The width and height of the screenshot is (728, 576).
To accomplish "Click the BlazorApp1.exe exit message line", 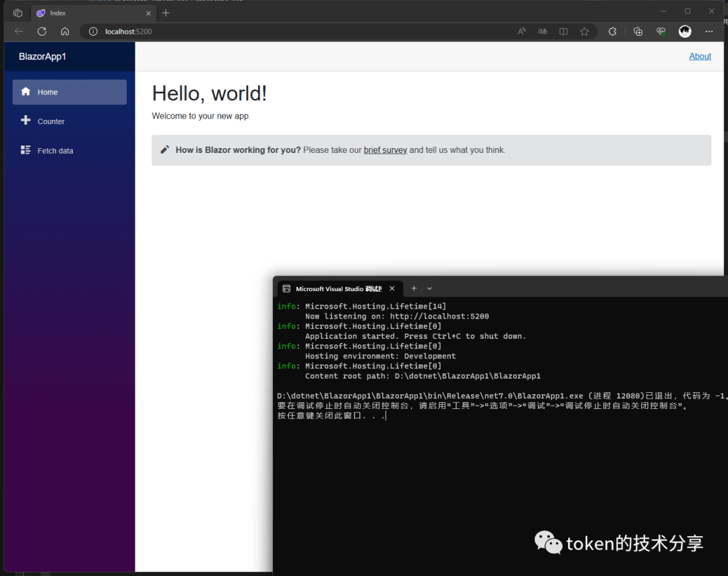I will tap(502, 396).
